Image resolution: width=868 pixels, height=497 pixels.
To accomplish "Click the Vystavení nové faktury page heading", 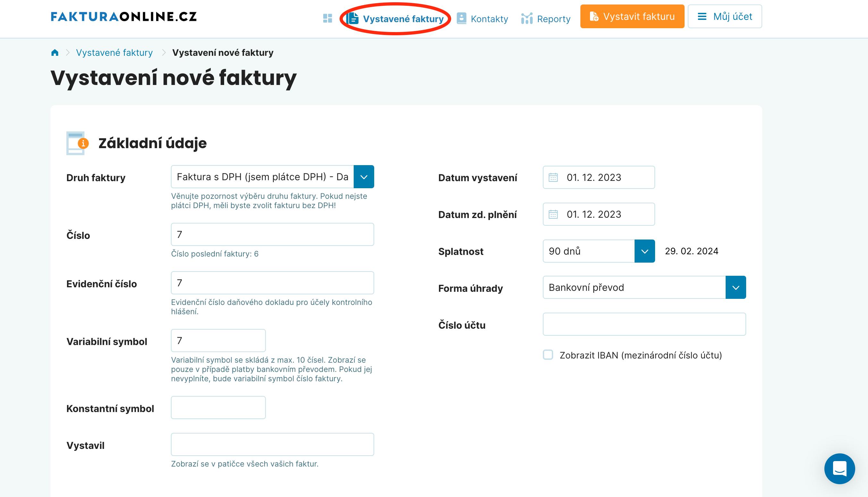I will (173, 78).
